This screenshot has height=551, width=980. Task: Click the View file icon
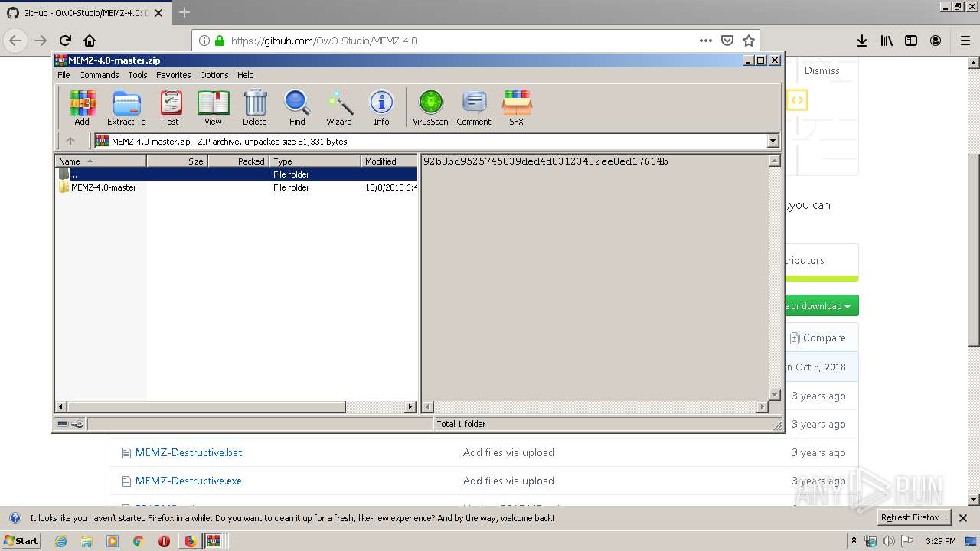point(213,107)
